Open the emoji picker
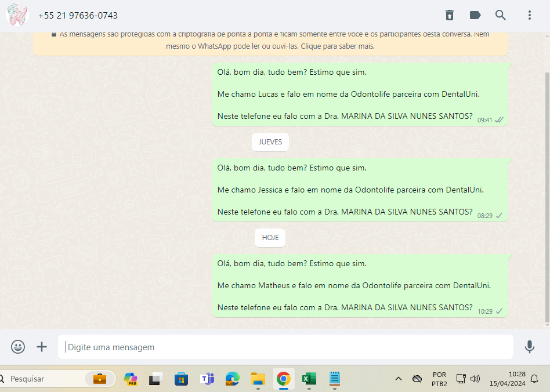 [x=18, y=347]
